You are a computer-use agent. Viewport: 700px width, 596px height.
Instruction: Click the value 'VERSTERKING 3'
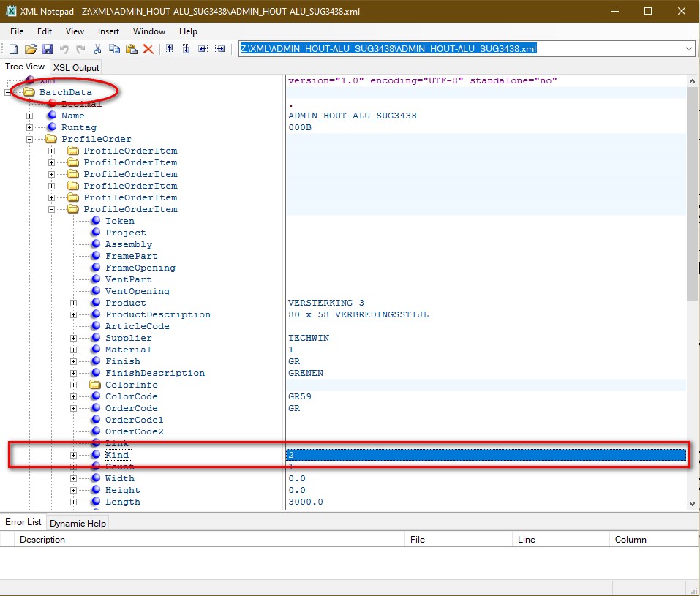tap(326, 303)
